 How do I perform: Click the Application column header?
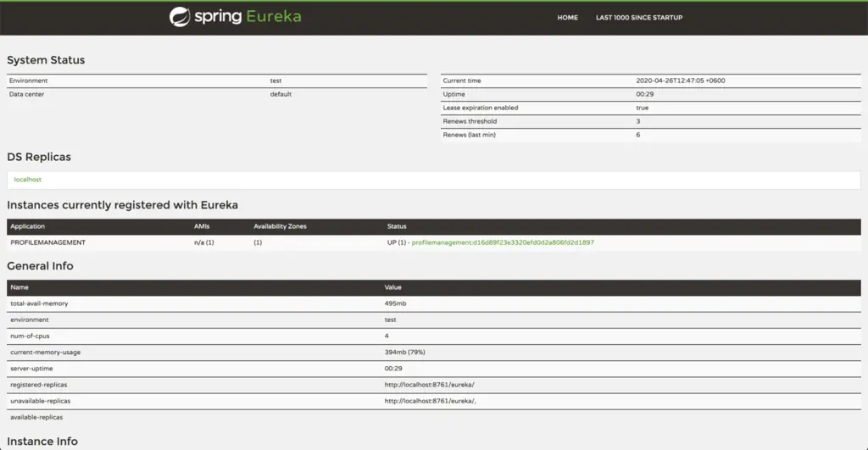pos(28,226)
